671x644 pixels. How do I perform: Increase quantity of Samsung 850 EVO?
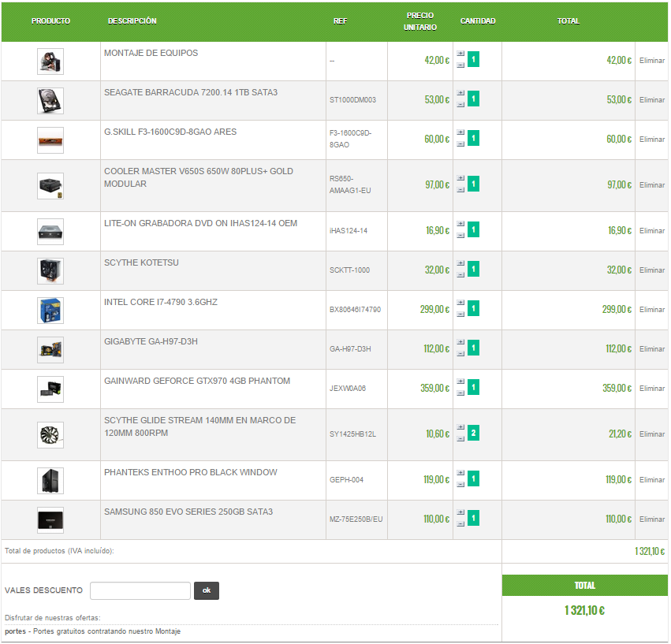(460, 512)
